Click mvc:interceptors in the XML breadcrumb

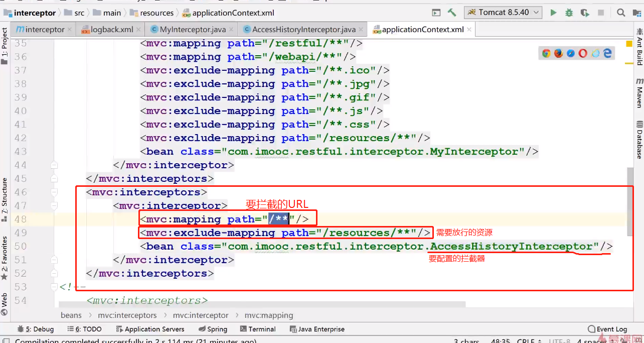click(127, 315)
